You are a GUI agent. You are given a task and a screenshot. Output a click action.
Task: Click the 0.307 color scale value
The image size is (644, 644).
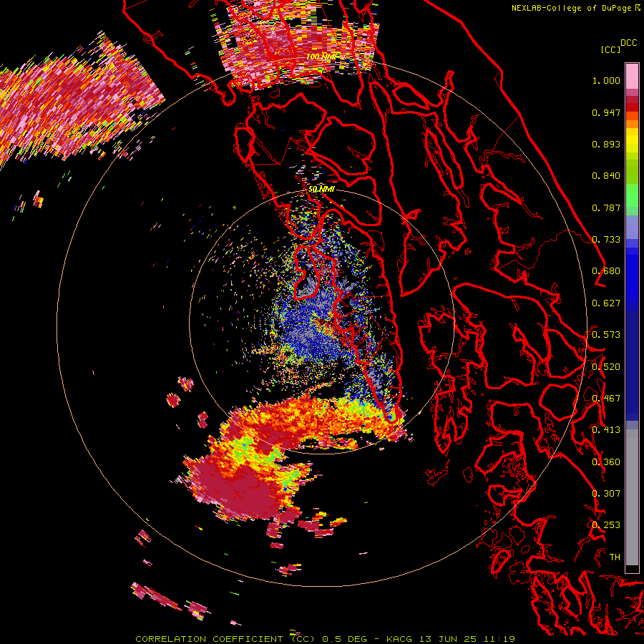pos(606,494)
